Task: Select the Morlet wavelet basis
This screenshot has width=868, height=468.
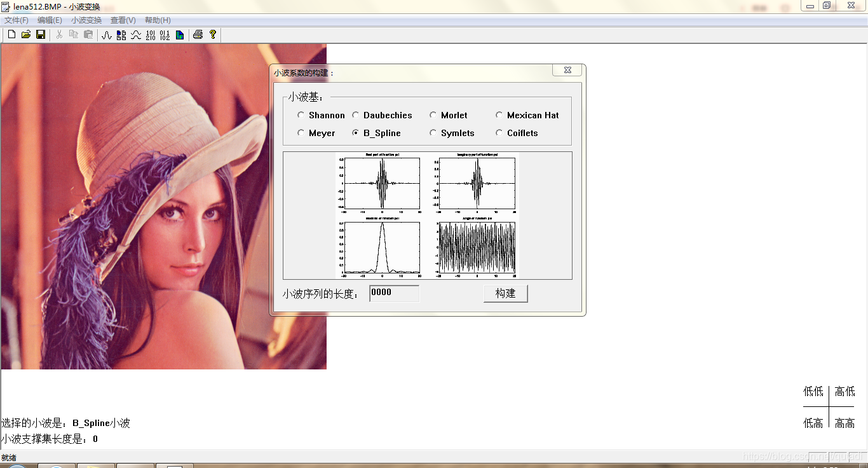Action: point(449,115)
